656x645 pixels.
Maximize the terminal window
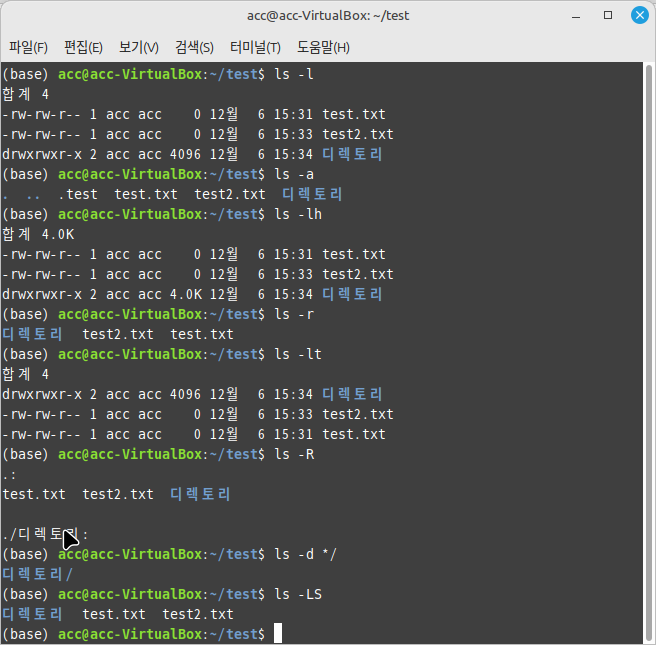click(x=608, y=15)
